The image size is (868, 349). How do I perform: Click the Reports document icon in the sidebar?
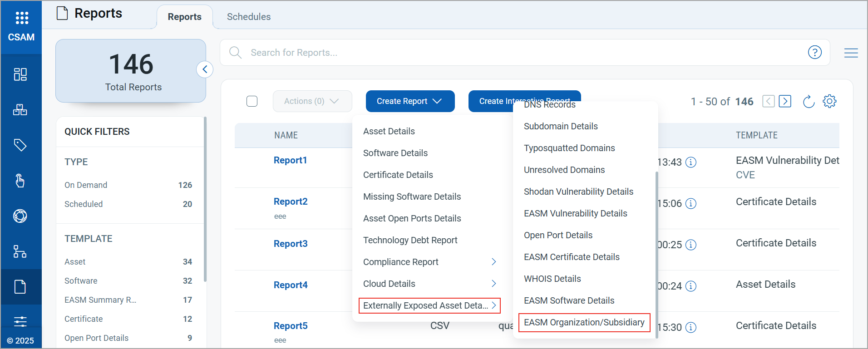click(20, 287)
